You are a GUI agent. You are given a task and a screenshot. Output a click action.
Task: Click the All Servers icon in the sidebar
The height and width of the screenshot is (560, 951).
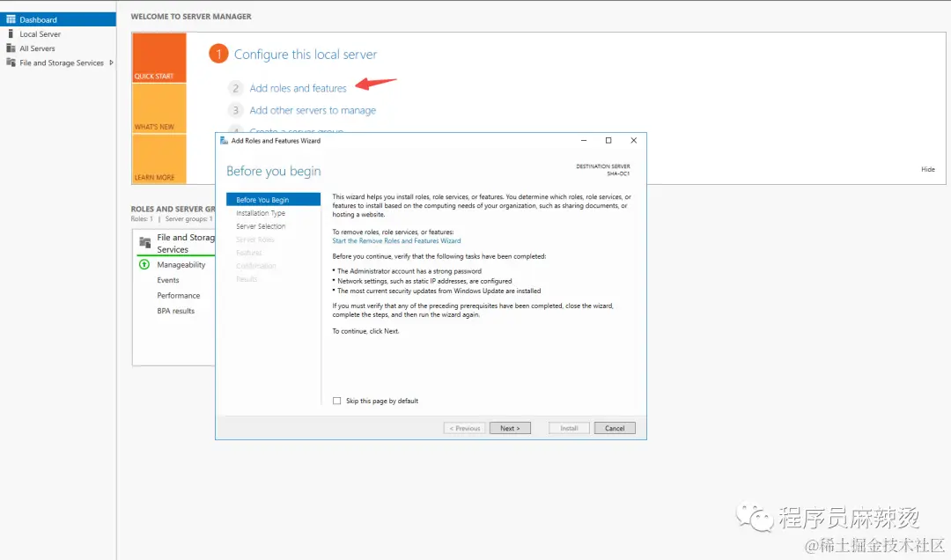(11, 48)
